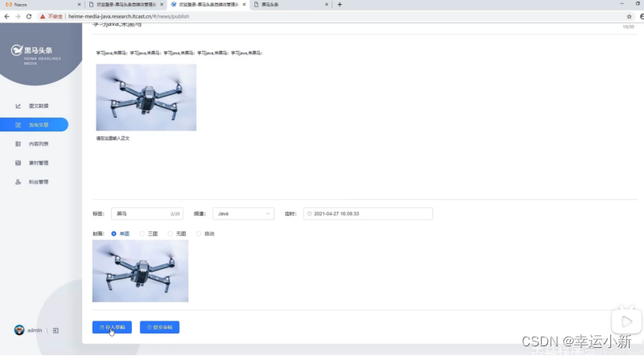Click the edit pencil icon beside 发布文章
The image size is (644, 356).
coord(18,125)
